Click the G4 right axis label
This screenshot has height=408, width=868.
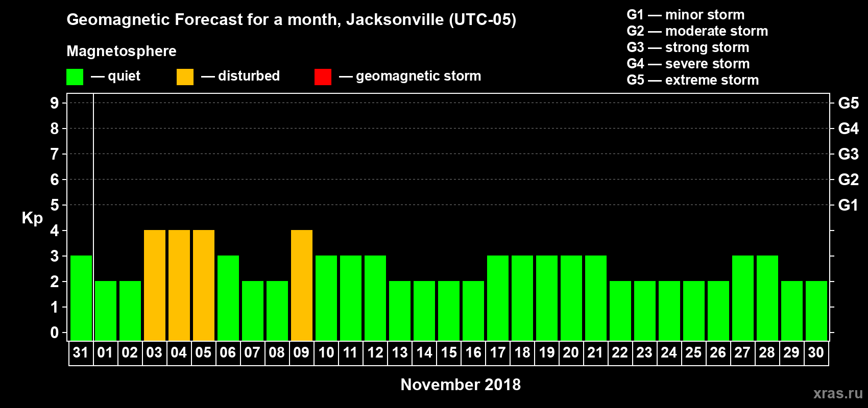(x=849, y=129)
